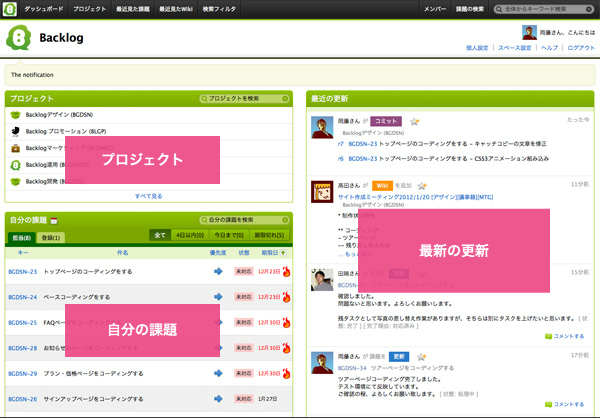
Task: Click Backlog運用 project icon
Action: (15, 165)
